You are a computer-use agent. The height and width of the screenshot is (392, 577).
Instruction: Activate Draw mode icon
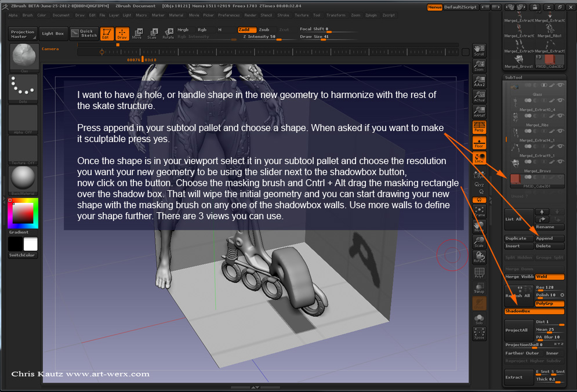pos(122,34)
